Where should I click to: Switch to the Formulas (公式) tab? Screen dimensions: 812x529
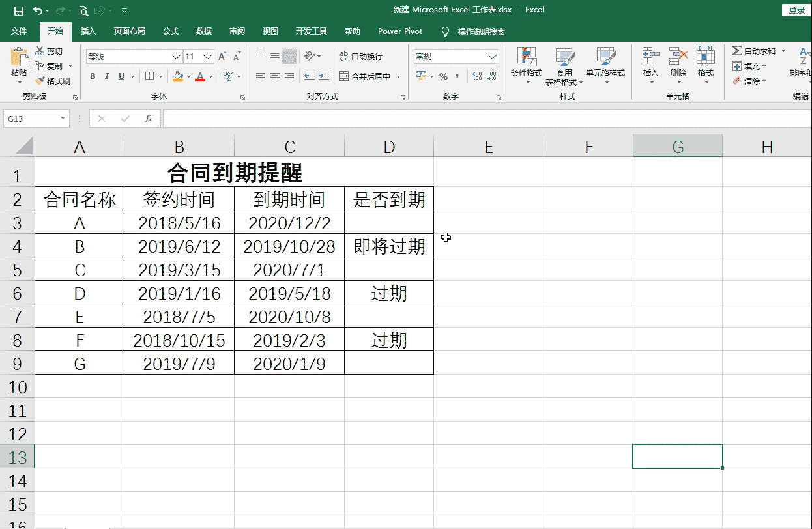tap(171, 31)
